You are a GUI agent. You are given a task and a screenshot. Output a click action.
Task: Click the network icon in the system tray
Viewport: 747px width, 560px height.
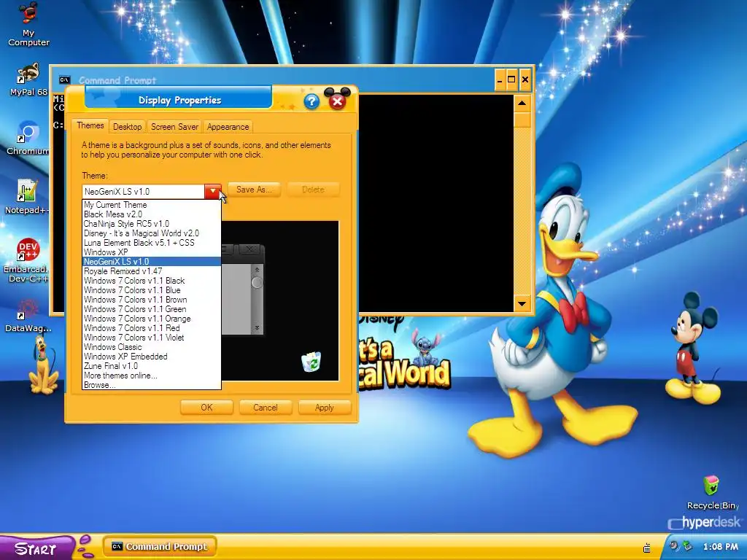(686, 546)
